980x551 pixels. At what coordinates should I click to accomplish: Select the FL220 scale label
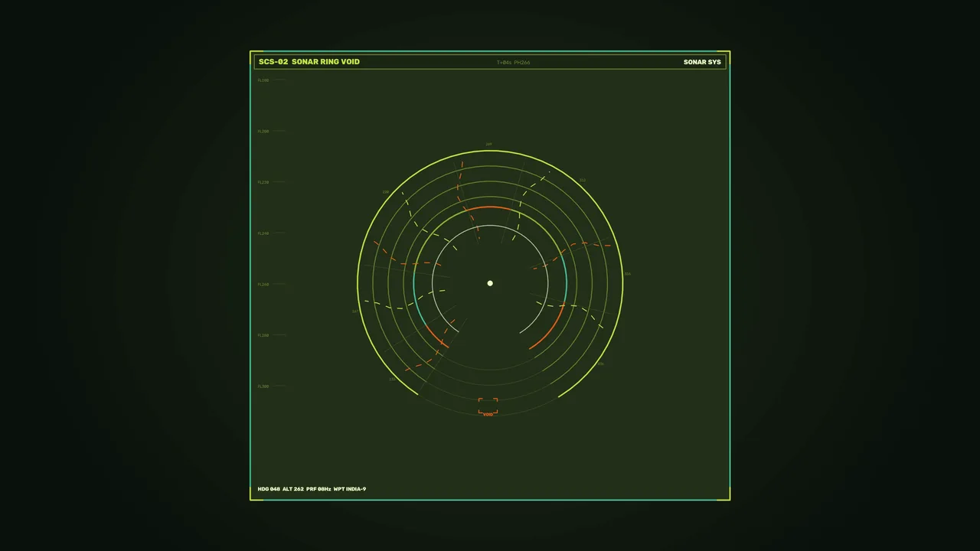click(x=263, y=182)
